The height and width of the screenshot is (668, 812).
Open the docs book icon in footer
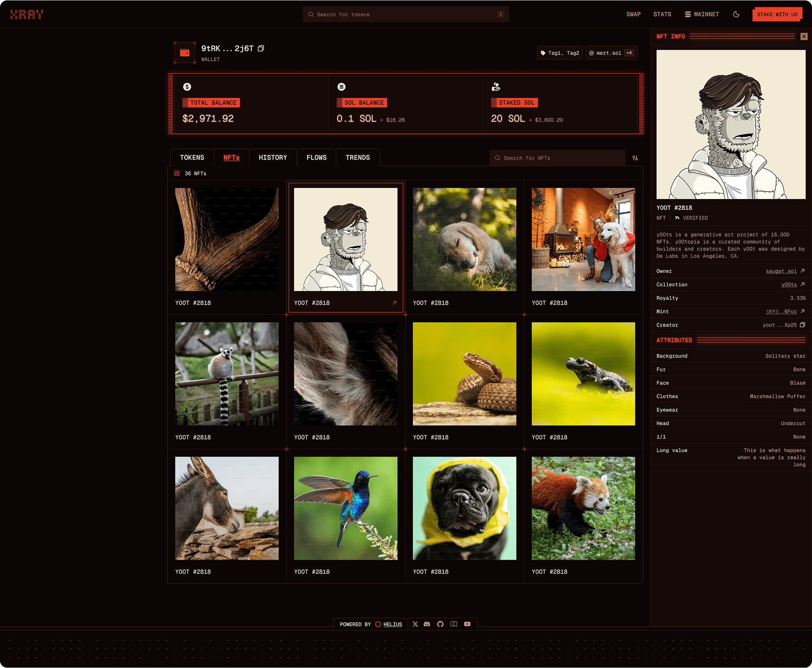pyautogui.click(x=454, y=624)
